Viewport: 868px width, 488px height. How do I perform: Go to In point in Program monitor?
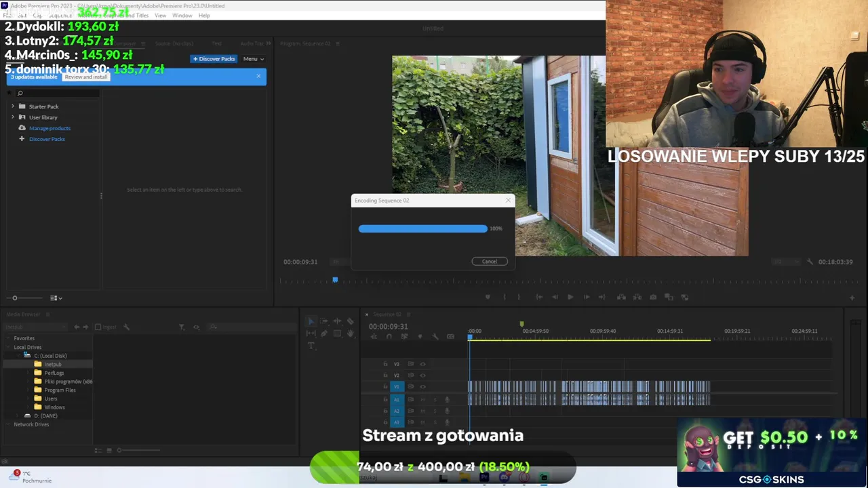pyautogui.click(x=539, y=297)
